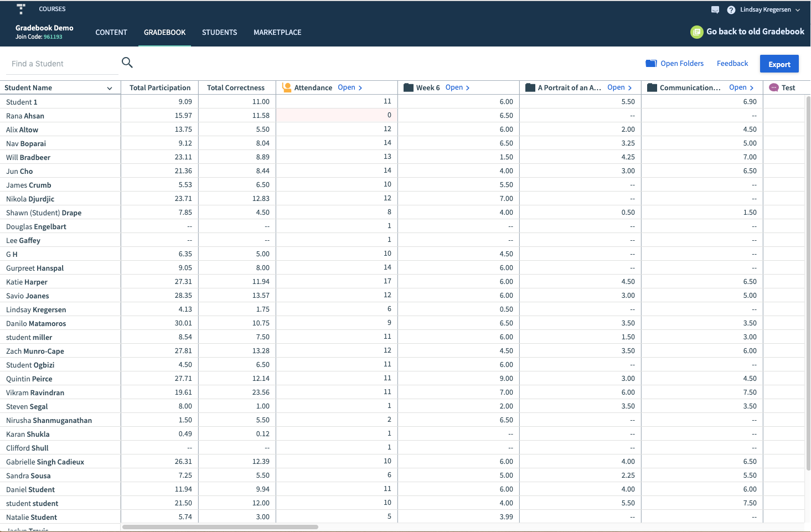Image resolution: width=811 pixels, height=532 pixels.
Task: Select student Nikola Djurdjic
Action: [30, 199]
